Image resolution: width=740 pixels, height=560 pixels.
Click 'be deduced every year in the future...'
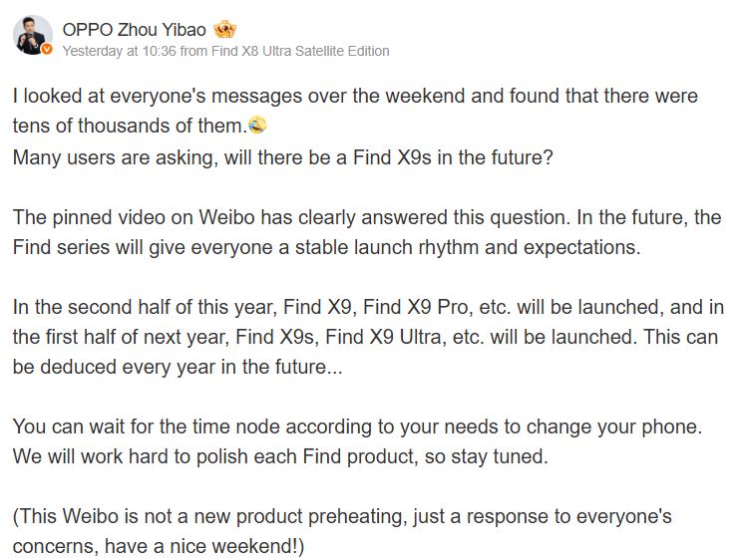tap(178, 367)
